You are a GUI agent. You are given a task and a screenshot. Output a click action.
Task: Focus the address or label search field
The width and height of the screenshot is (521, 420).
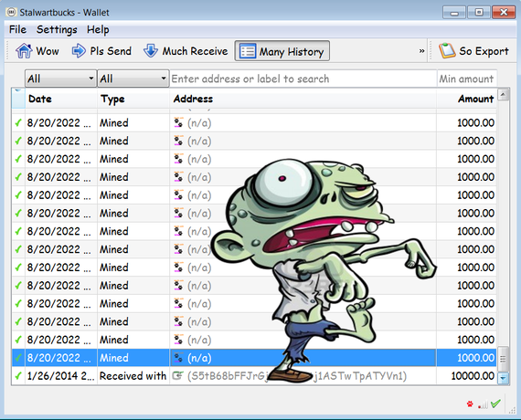(x=303, y=79)
